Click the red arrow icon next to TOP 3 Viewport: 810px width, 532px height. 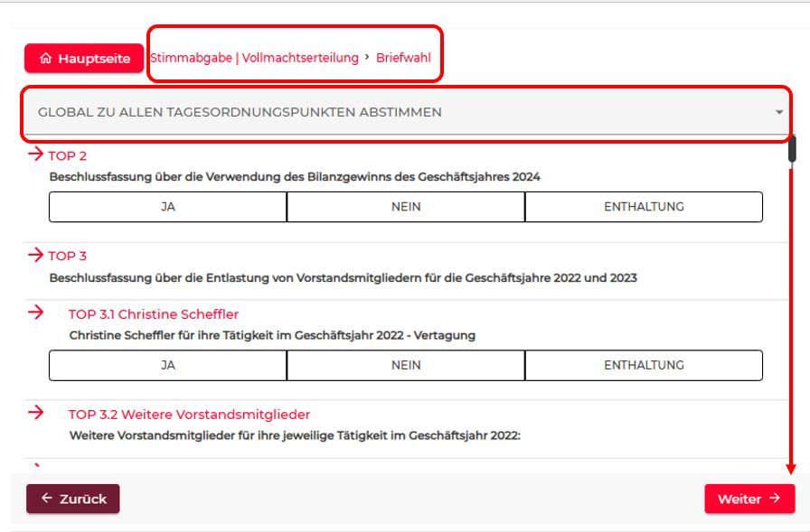pos(35,255)
